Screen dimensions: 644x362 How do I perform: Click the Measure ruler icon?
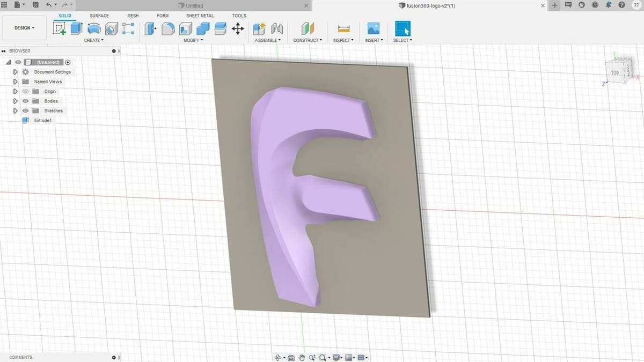(344, 28)
